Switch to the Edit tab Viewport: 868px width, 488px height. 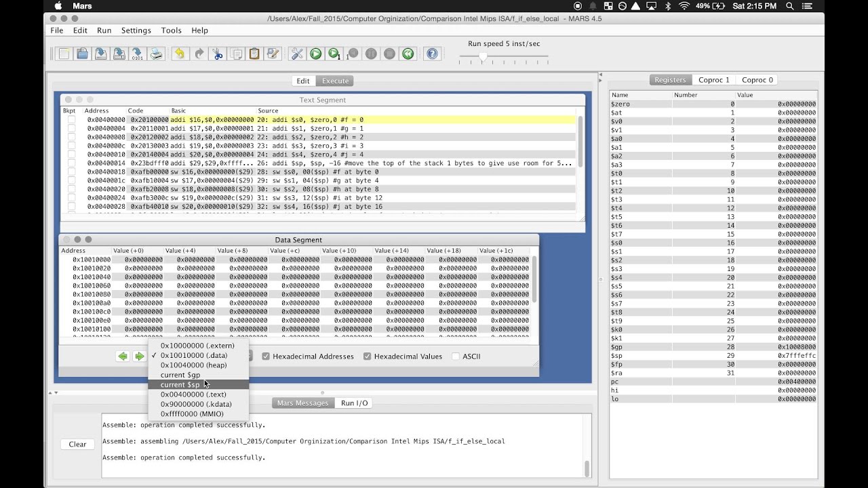(x=303, y=81)
